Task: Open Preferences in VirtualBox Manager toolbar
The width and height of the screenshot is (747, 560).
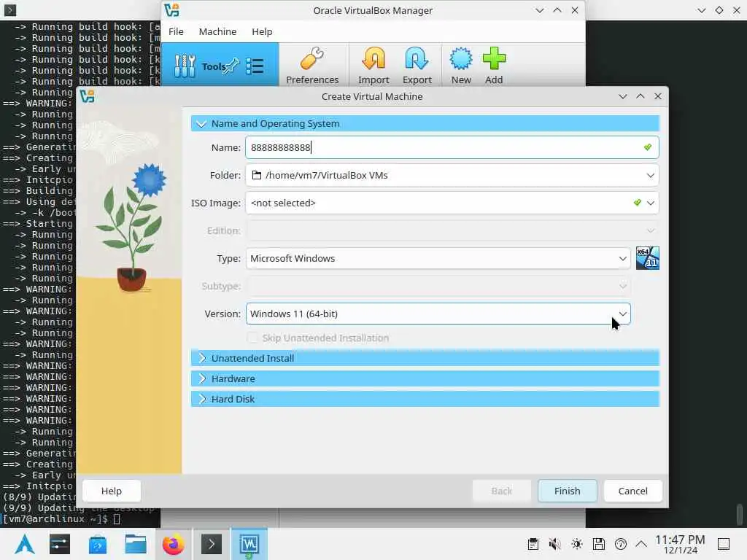Action: click(x=312, y=65)
